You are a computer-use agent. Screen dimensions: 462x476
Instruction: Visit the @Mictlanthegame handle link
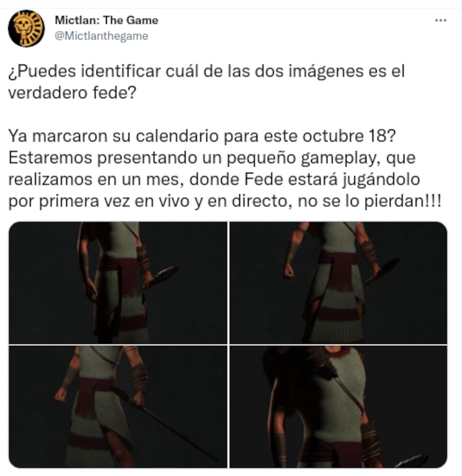pyautogui.click(x=101, y=36)
